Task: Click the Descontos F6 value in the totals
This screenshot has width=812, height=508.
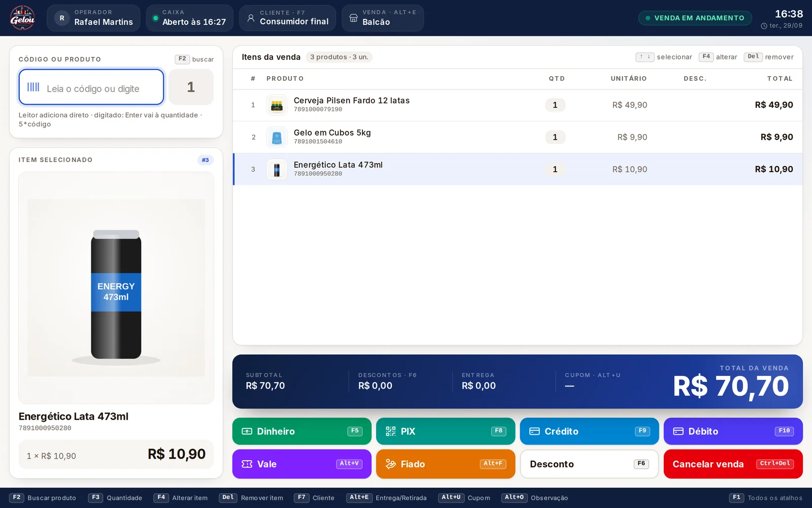Action: click(x=375, y=386)
